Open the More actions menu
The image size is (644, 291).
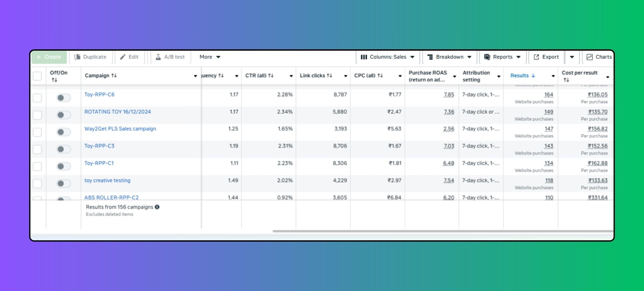[x=210, y=57]
